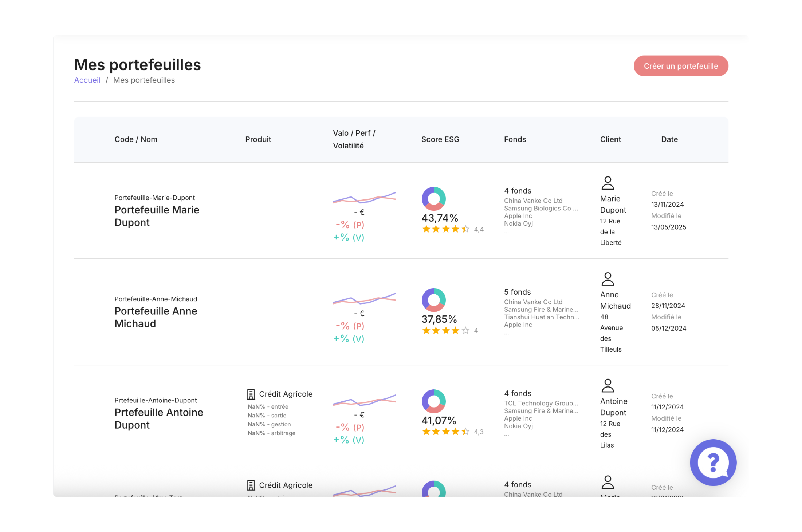The image size is (802, 532).
Task: Open the Accueil breadcrumb link
Action: pos(87,80)
